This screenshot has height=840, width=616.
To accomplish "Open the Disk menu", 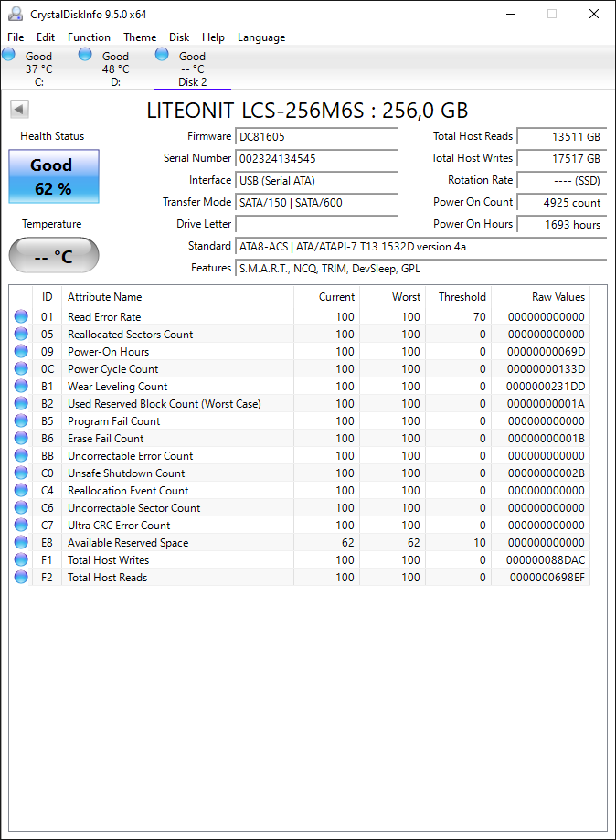I will pos(179,37).
